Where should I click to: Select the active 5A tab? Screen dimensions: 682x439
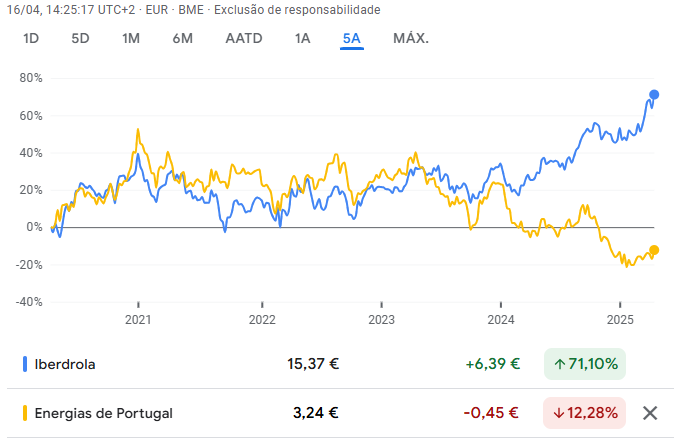tap(351, 39)
